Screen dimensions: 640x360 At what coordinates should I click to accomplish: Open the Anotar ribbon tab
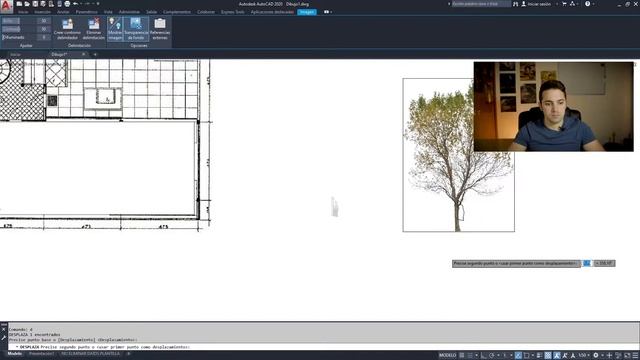pyautogui.click(x=63, y=12)
